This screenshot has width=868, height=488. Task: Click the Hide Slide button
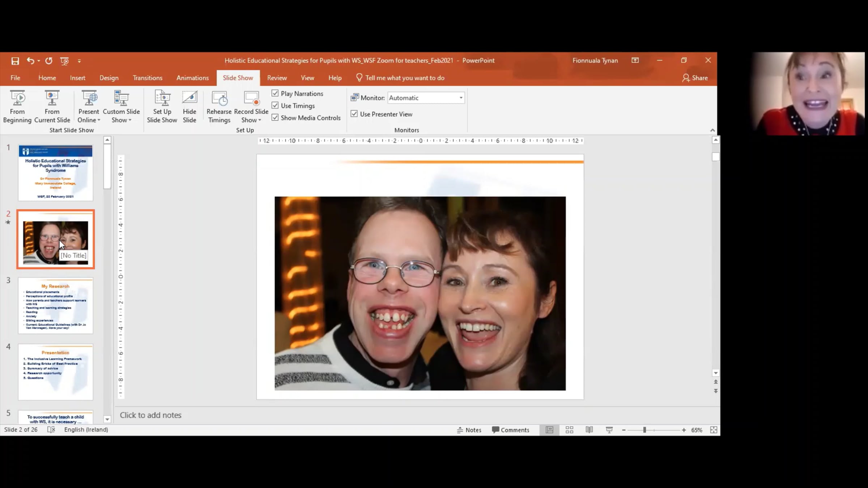(190, 107)
